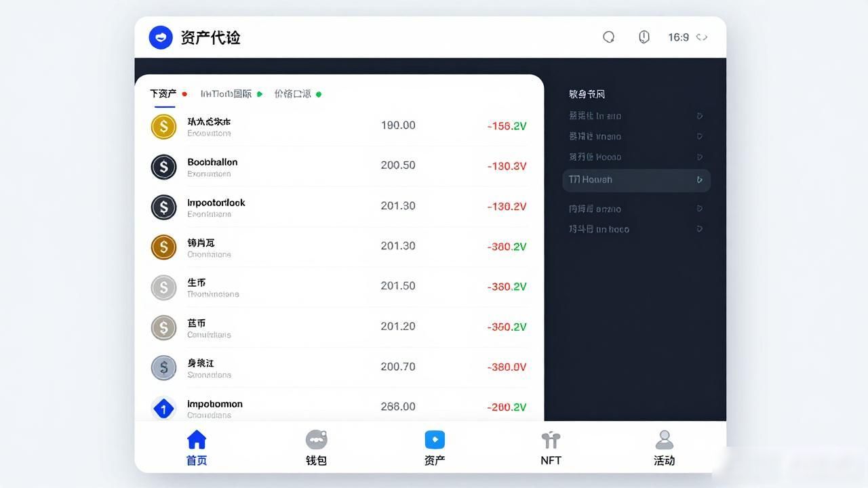This screenshot has width=868, height=488.
Task: Click the 200.70 price value
Action: tap(398, 367)
